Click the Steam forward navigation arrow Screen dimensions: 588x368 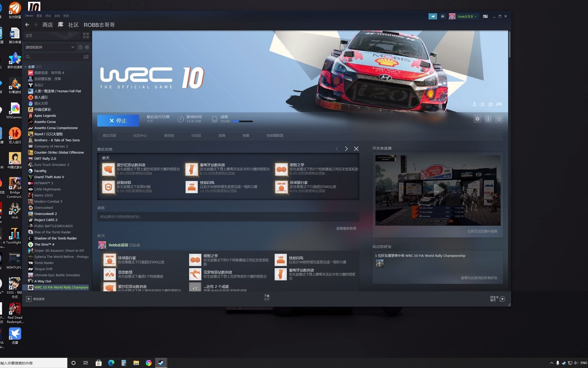click(36, 25)
